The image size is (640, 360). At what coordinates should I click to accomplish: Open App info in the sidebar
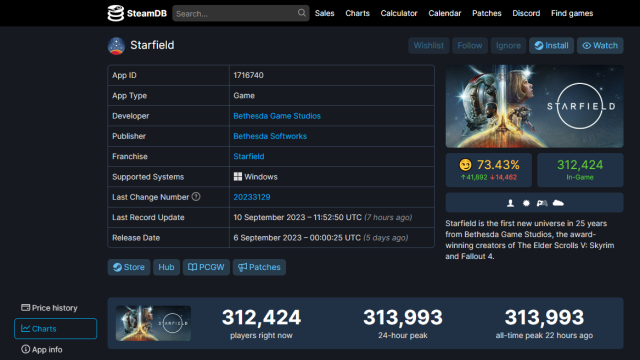[42, 349]
